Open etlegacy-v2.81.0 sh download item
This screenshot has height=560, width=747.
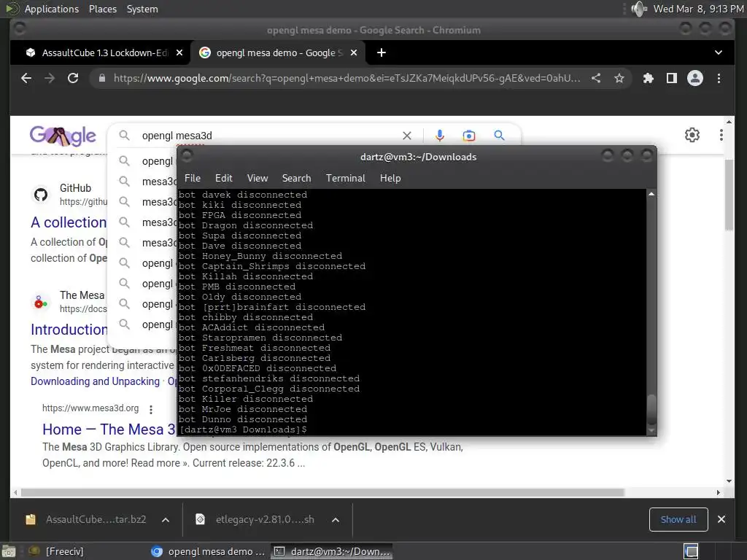(x=256, y=519)
